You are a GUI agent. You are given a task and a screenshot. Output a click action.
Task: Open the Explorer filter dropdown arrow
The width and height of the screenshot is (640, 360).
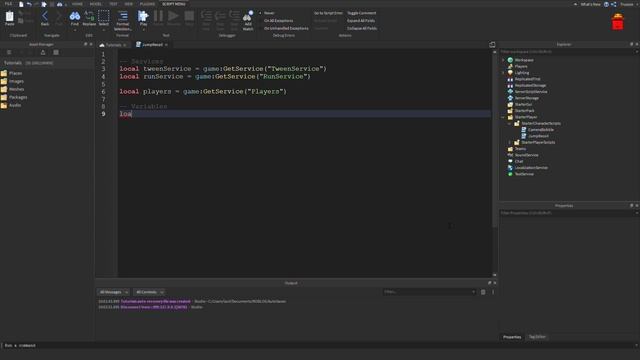[636, 52]
